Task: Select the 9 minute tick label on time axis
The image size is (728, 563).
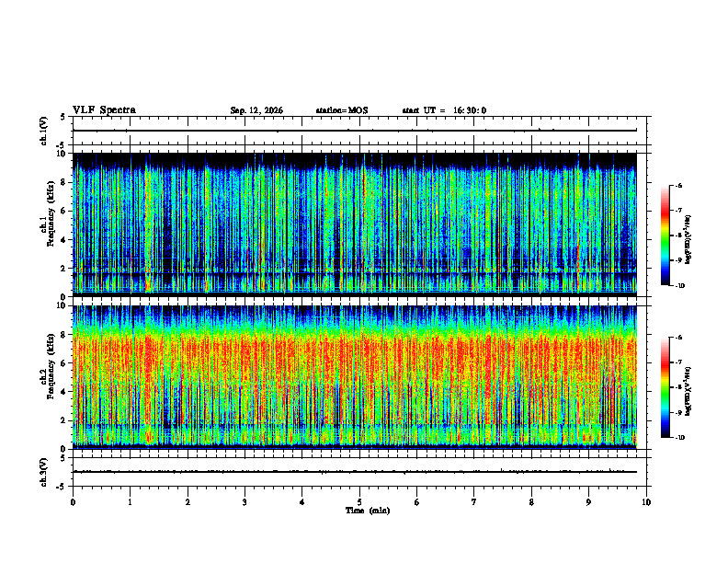Action: [588, 502]
